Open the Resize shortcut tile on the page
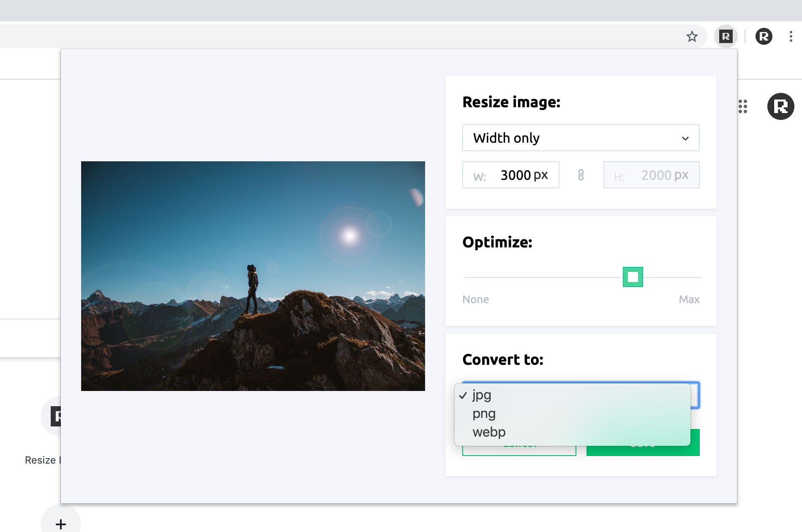The image size is (802, 532). pyautogui.click(x=51, y=416)
